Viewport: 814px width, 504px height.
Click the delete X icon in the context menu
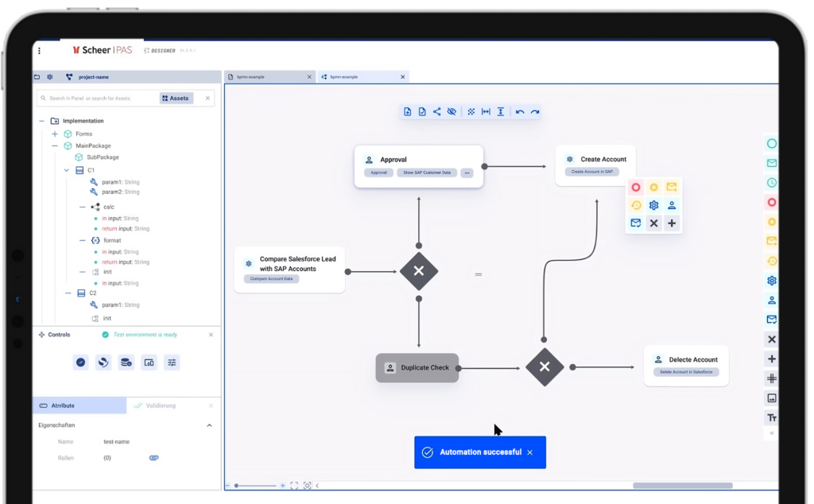[653, 223]
